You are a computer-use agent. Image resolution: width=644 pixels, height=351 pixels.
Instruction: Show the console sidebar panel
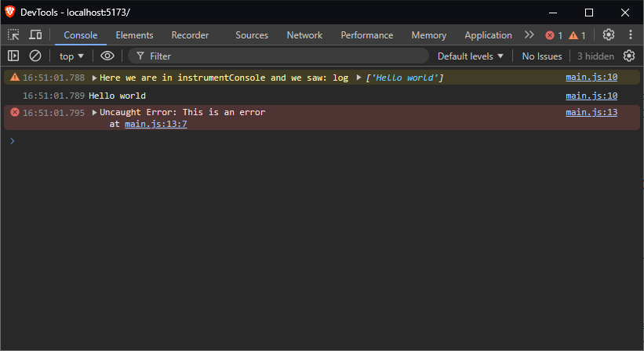[x=13, y=56]
